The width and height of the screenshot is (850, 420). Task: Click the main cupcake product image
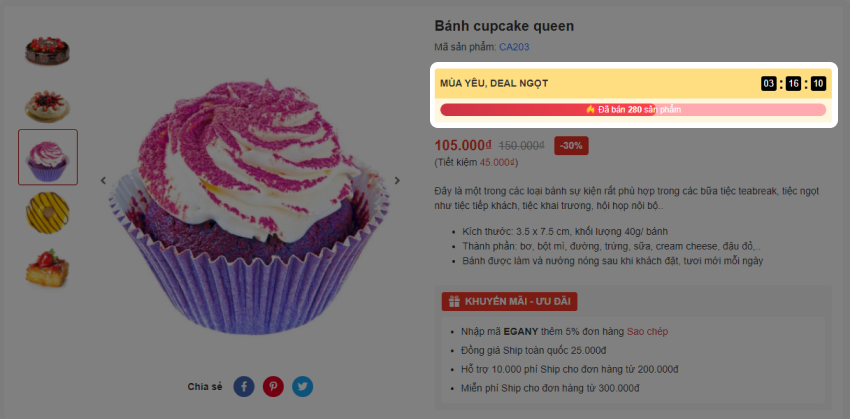[250, 206]
